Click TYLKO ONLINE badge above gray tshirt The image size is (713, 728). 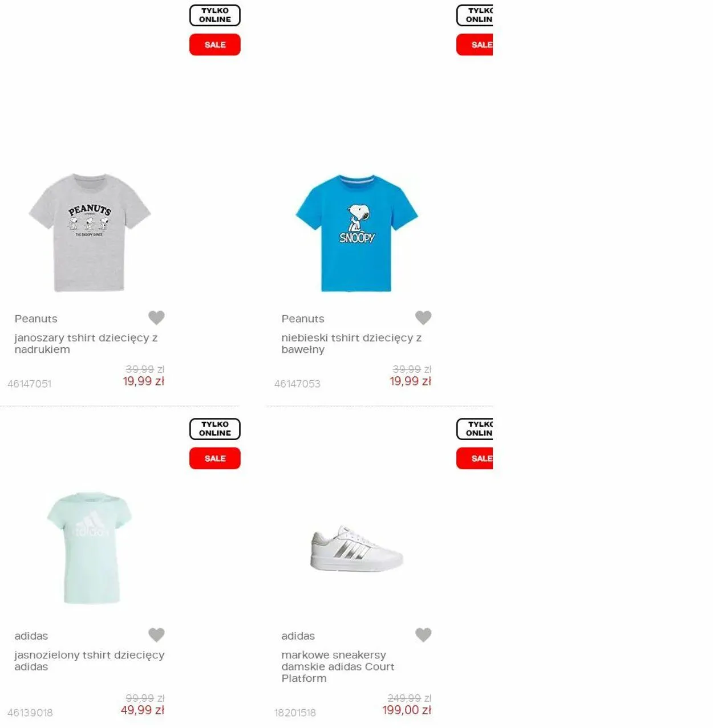click(215, 15)
